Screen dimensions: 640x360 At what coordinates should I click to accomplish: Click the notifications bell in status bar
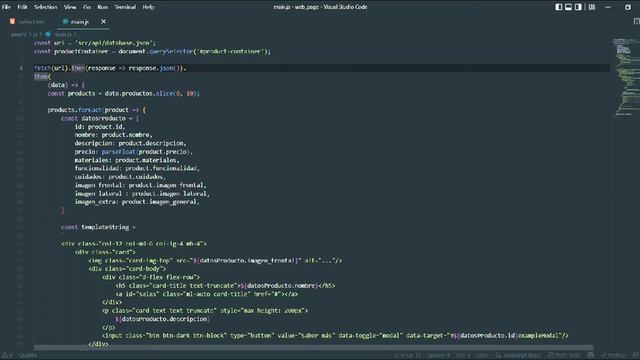[636, 356]
